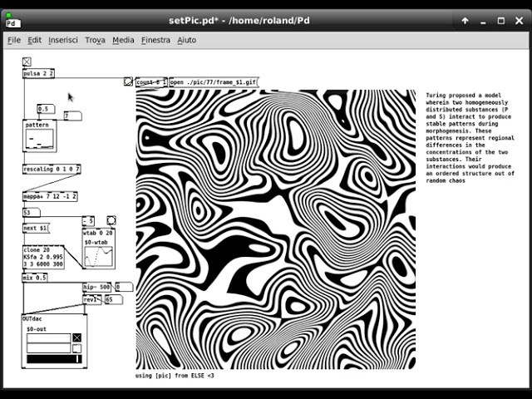Open the Finestra menu
This screenshot has width=532, height=399.
pos(155,40)
